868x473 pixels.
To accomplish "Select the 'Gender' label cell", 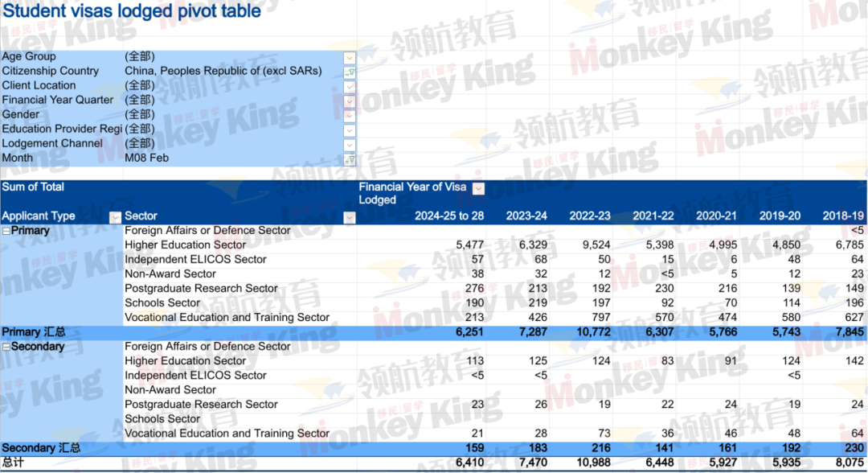I will click(20, 114).
